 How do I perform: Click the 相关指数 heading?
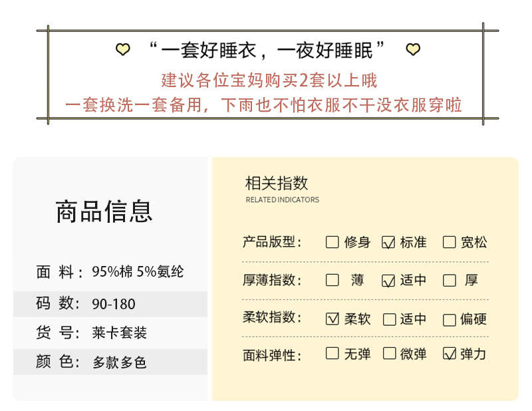(x=277, y=184)
